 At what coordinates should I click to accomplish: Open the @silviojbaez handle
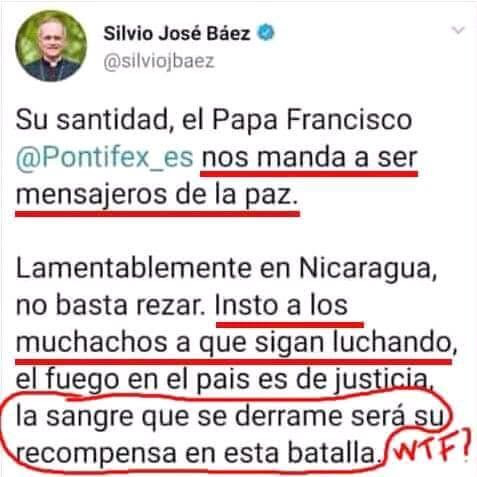click(159, 62)
